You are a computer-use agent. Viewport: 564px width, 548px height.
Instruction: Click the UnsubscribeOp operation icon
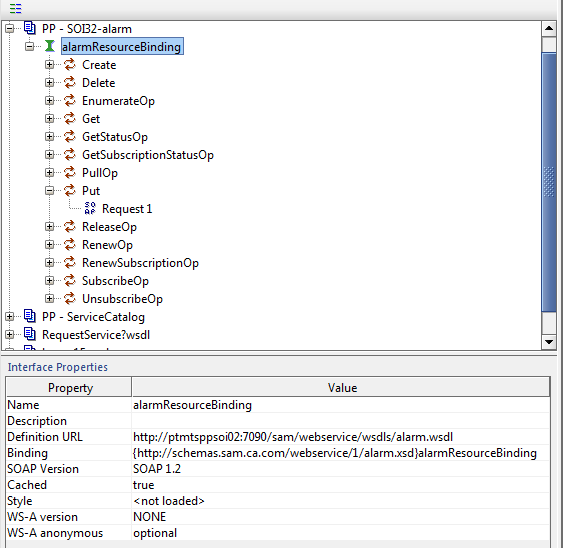click(x=70, y=298)
